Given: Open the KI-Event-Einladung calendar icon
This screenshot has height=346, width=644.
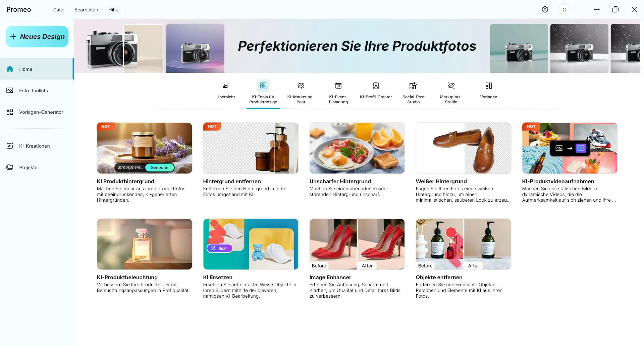Looking at the screenshot, I should point(338,86).
